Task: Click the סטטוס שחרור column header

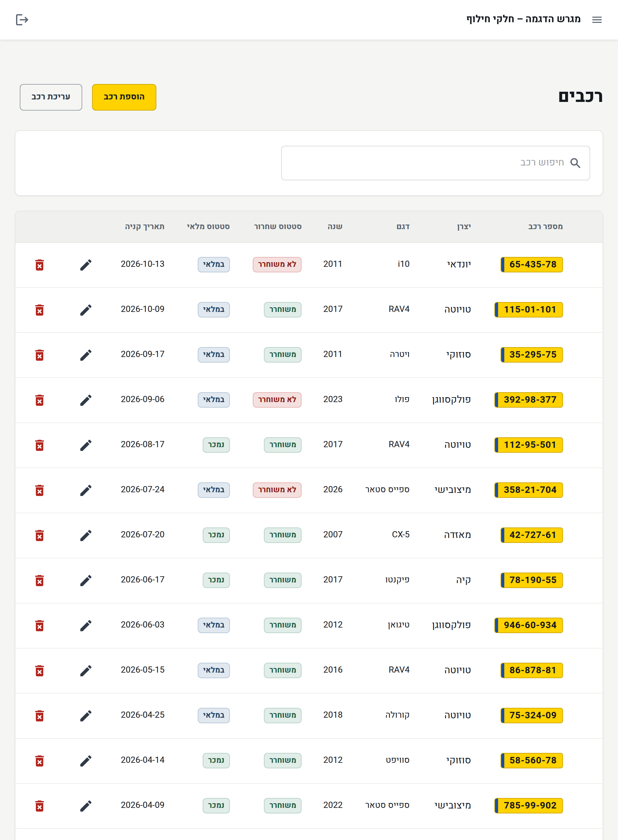Action: point(277,227)
